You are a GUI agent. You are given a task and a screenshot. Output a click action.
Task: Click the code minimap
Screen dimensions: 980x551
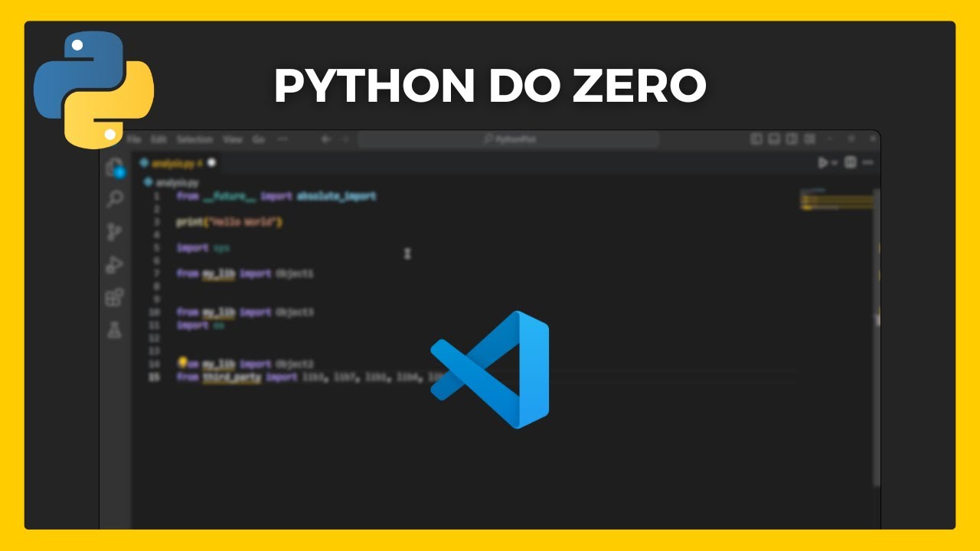coord(837,199)
